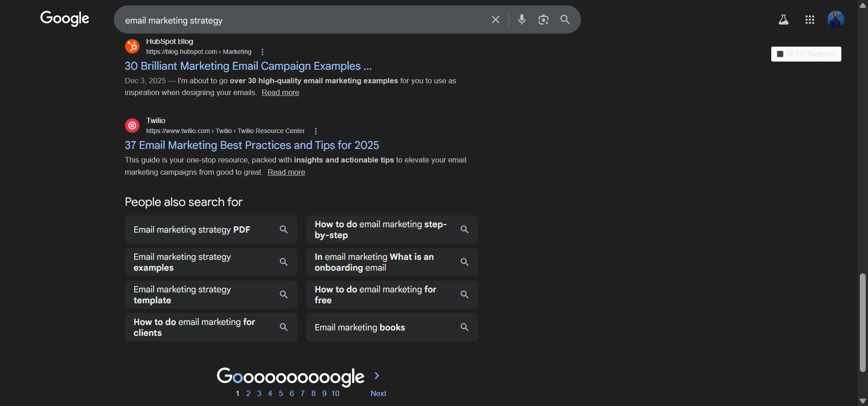Click Next pagination link
Screen dimensions: 868x406
click(x=378, y=393)
